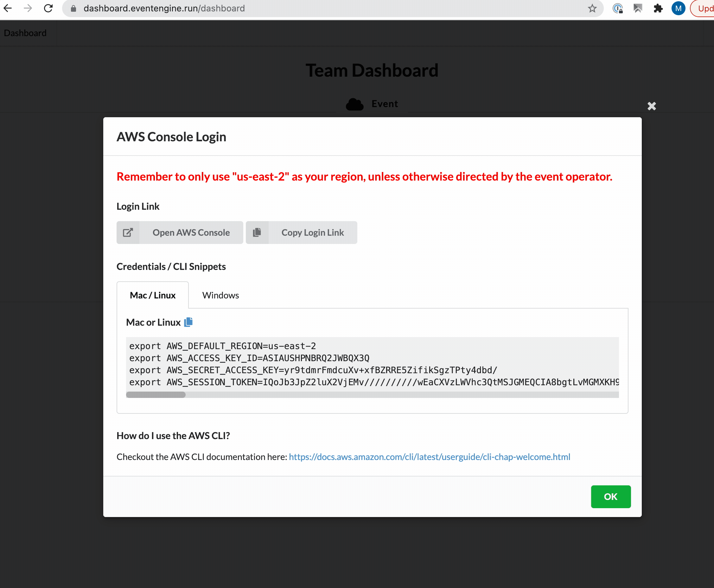Click the flag-shaped extension icon

tap(638, 9)
